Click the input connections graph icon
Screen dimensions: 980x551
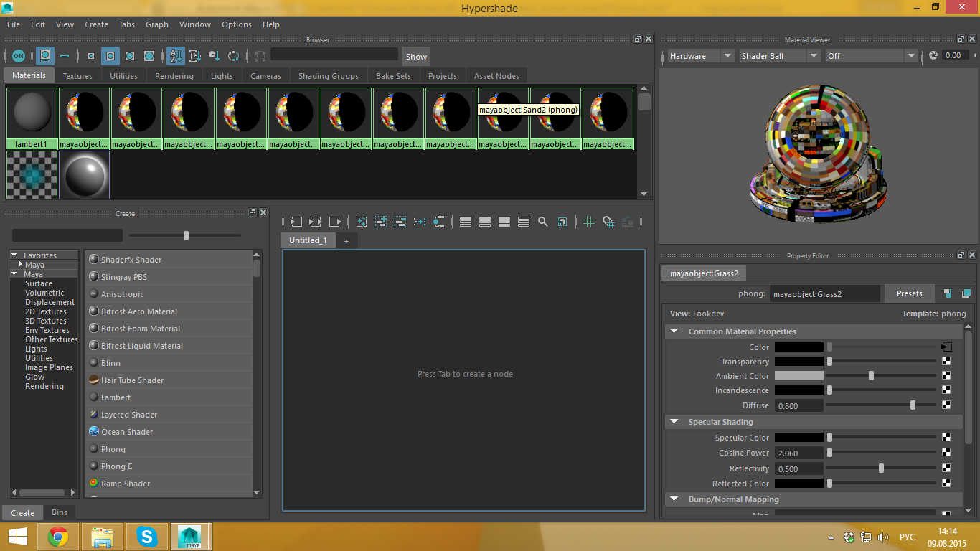click(x=296, y=222)
